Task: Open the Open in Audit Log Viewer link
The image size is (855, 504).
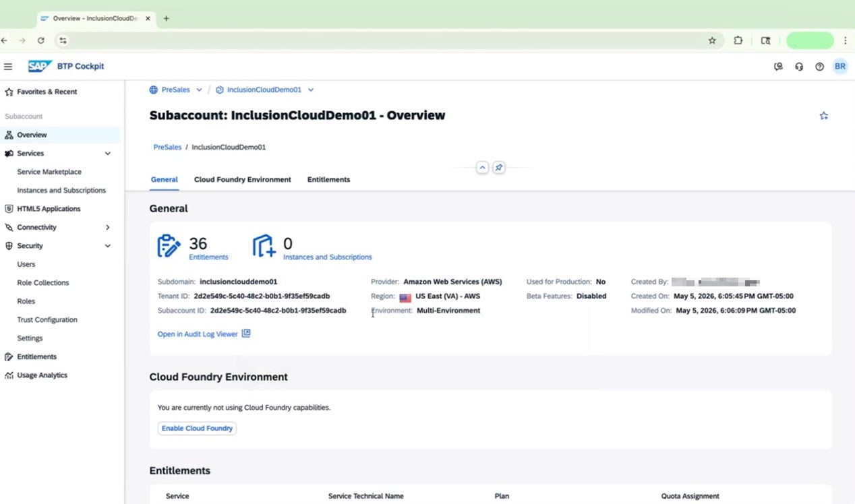Action: (198, 334)
